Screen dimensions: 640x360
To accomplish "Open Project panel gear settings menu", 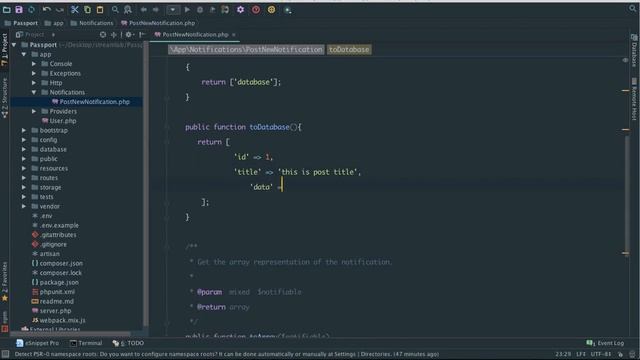I will point(129,35).
